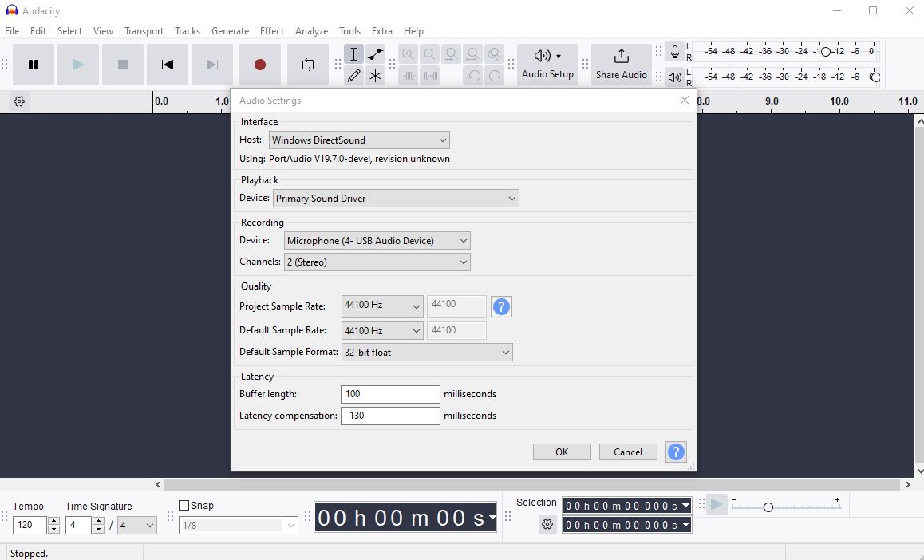Screen dimensions: 924x560
Task: Close the Audio Settings dialog
Action: click(x=684, y=100)
